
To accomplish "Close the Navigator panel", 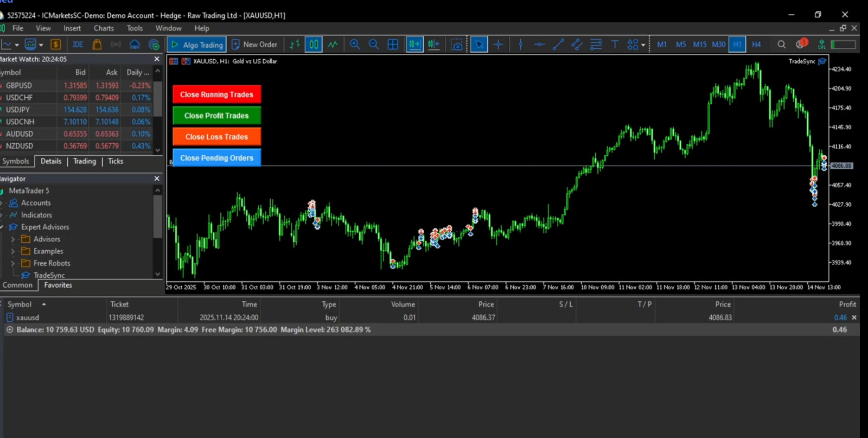I will 157,179.
